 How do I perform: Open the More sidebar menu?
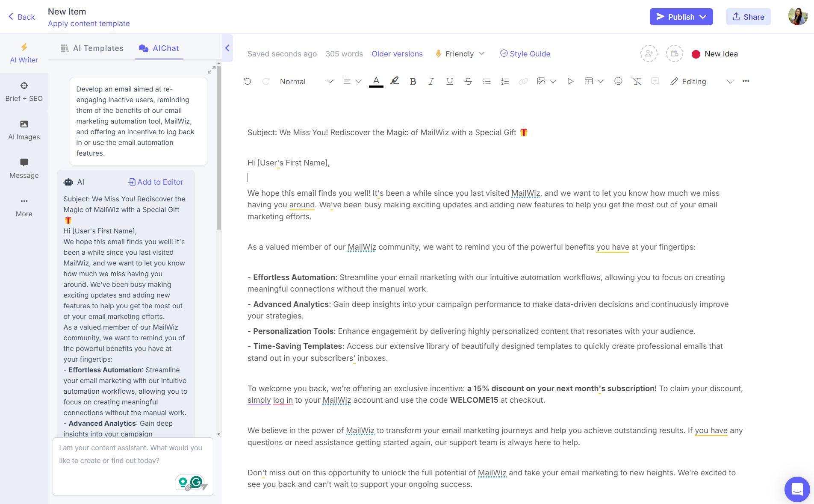(24, 207)
